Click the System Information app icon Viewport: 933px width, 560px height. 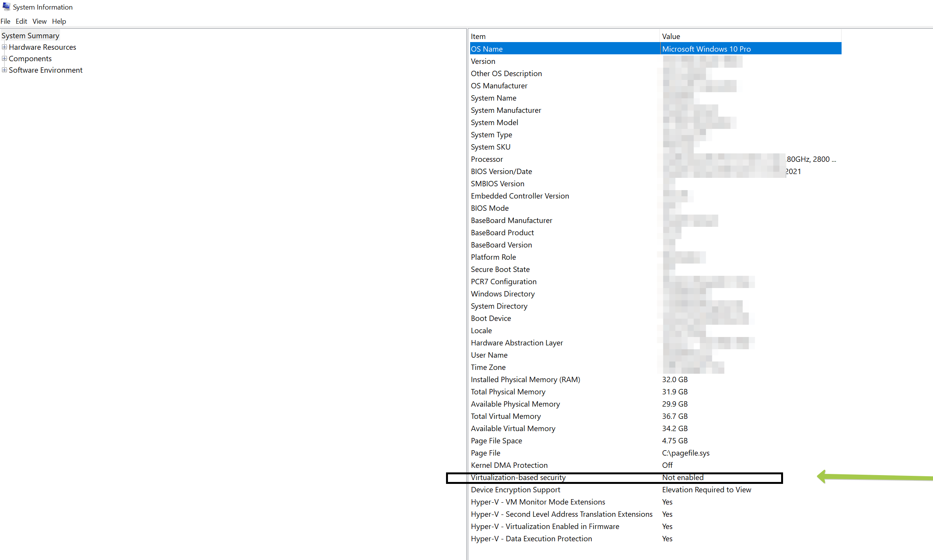[x=6, y=7]
